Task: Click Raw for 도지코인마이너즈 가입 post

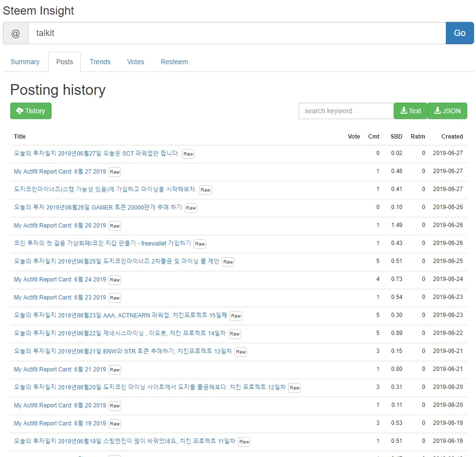Action: (205, 190)
